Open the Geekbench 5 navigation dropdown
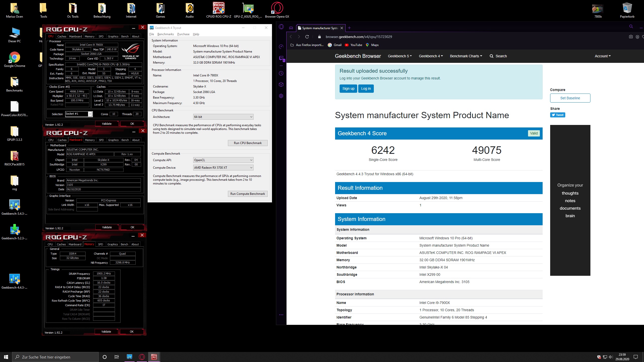Image resolution: width=644 pixels, height=362 pixels. coord(400,56)
